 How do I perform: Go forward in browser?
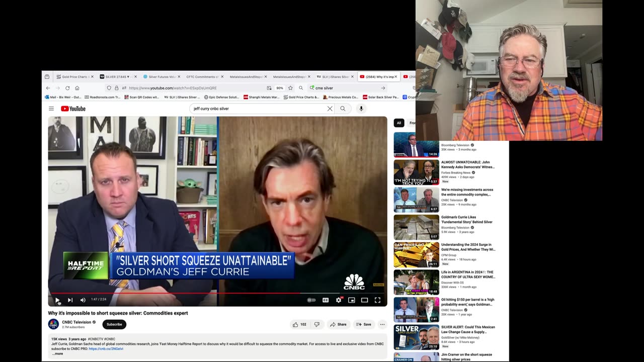(x=57, y=88)
